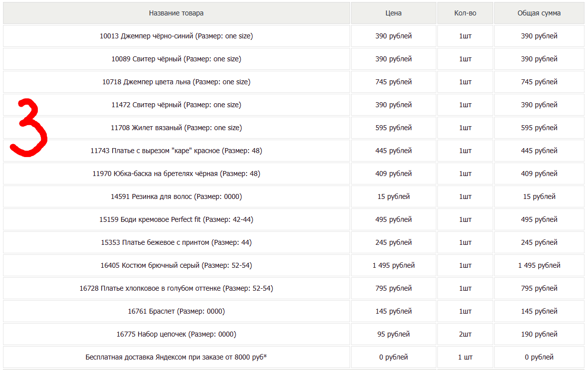Select the 14591 Резинка для волос item
Screen dimensions: 588x370
pyautogui.click(x=176, y=196)
